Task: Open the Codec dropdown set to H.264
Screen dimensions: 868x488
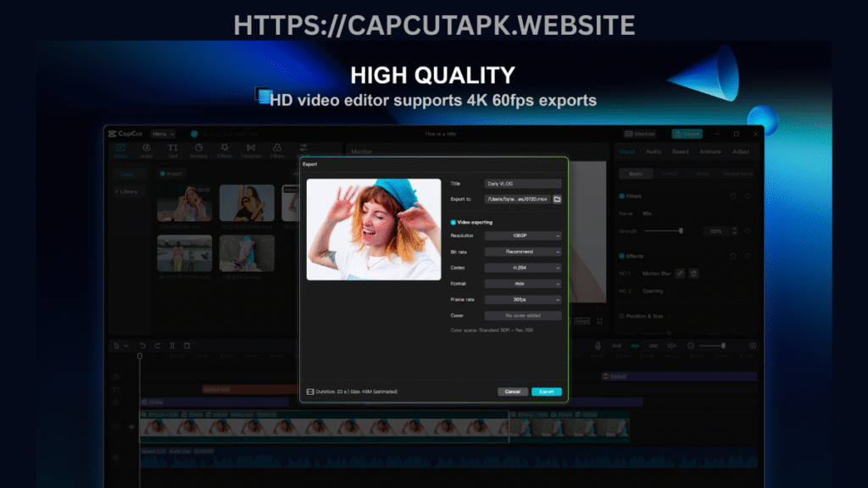Action: (522, 268)
